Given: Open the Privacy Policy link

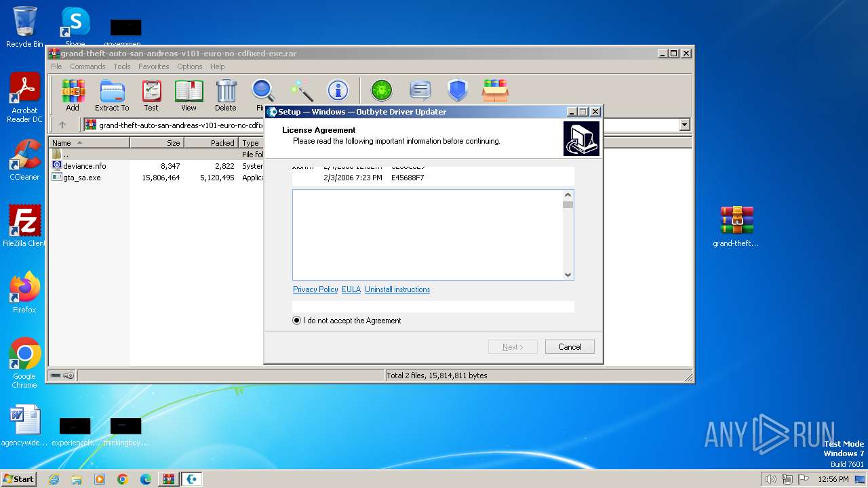Looking at the screenshot, I should tap(315, 289).
